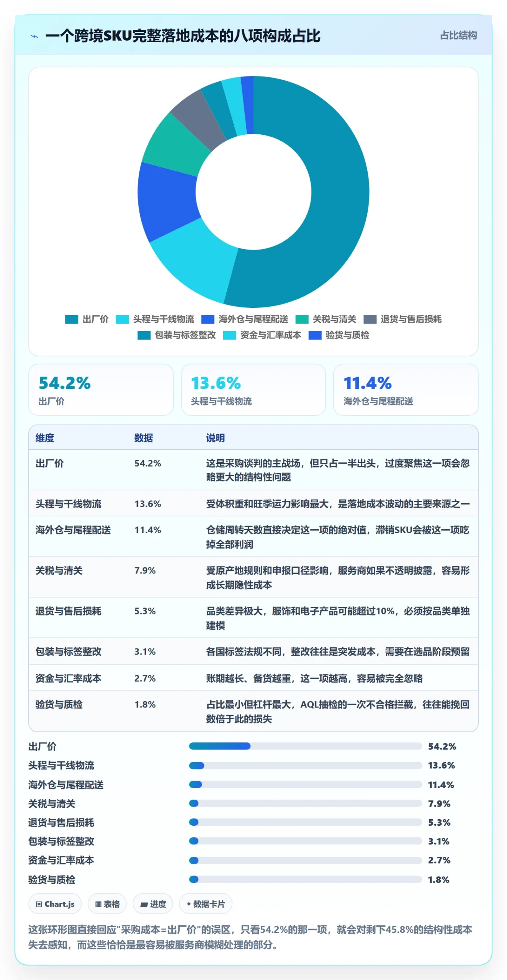Click the 说明 table column header
The width and height of the screenshot is (507, 980).
(x=216, y=438)
